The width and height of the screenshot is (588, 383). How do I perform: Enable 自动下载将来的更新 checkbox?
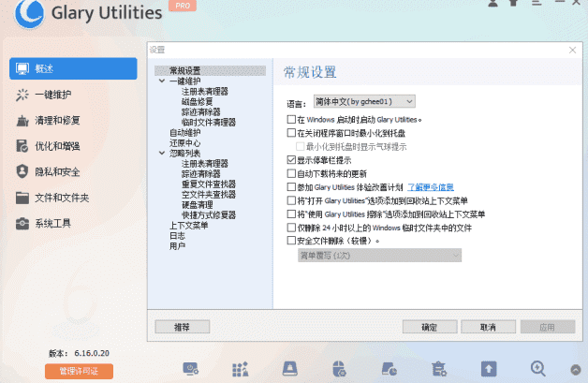pos(291,173)
